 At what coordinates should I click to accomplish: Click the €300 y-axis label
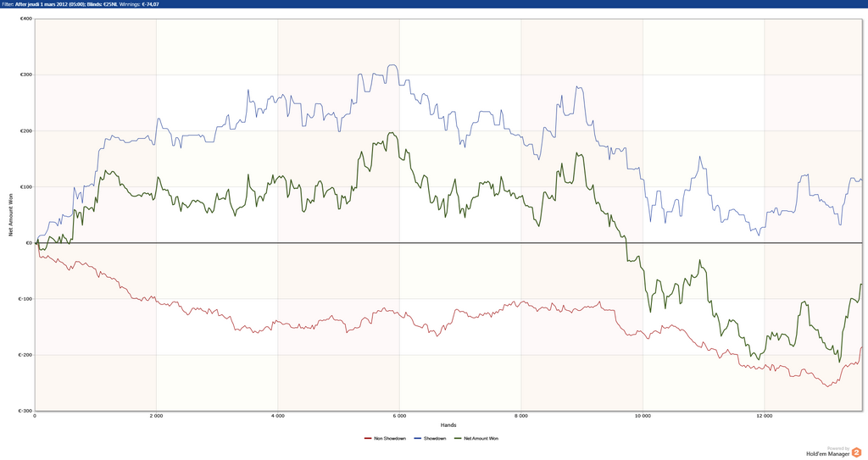coord(26,75)
